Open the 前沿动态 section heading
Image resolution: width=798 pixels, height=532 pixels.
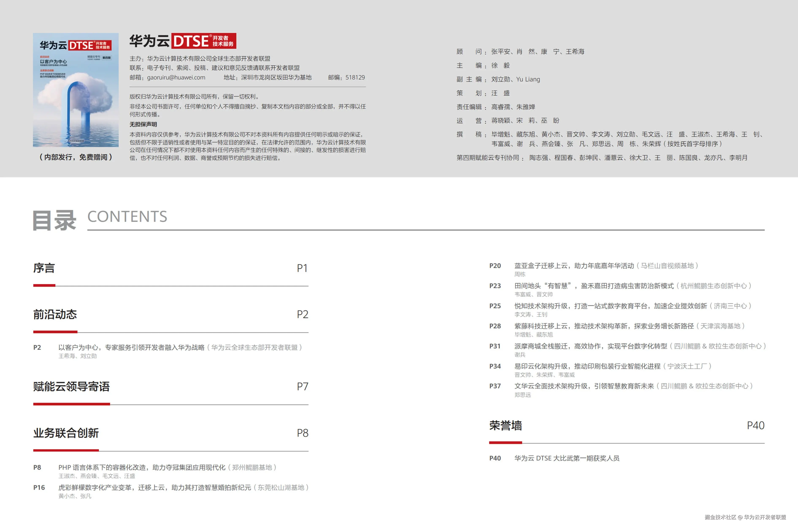(x=55, y=314)
